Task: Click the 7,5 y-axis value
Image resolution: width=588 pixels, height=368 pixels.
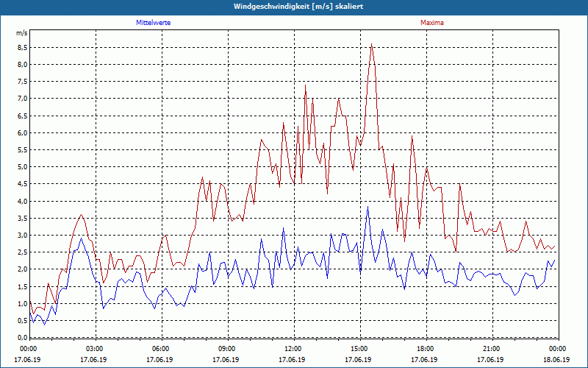Action: (x=23, y=82)
